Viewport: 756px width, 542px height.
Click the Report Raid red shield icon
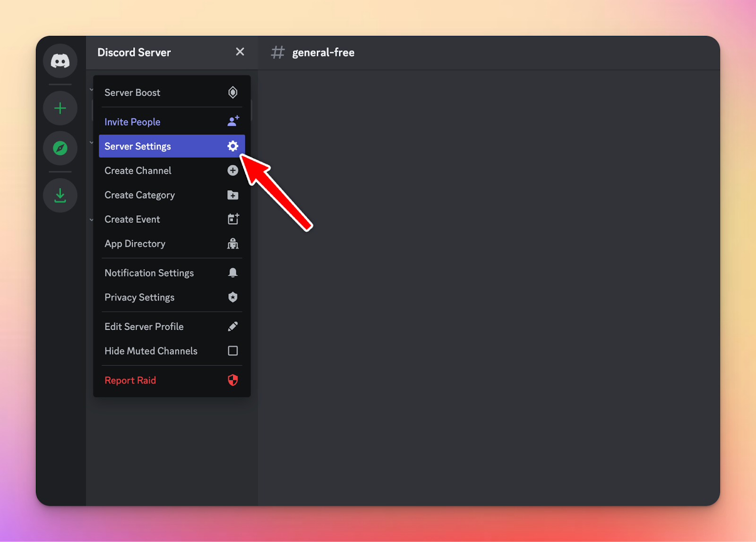click(x=232, y=380)
